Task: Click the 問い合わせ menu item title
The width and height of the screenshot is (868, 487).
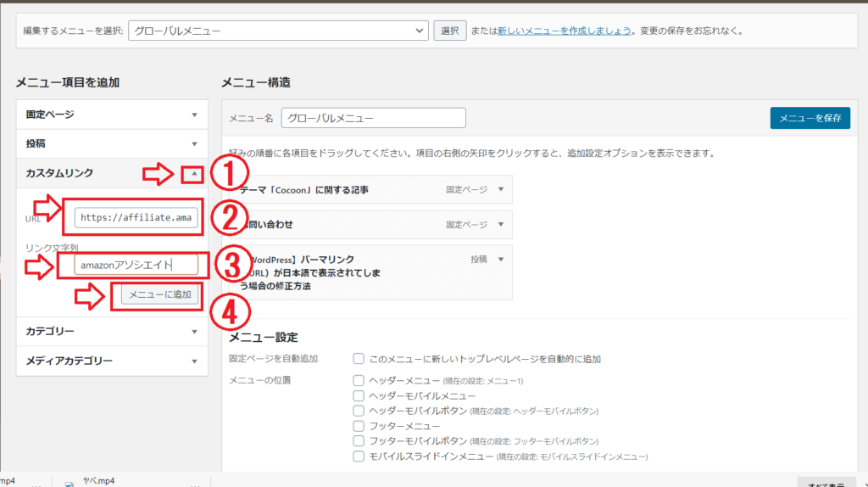Action: click(270, 224)
